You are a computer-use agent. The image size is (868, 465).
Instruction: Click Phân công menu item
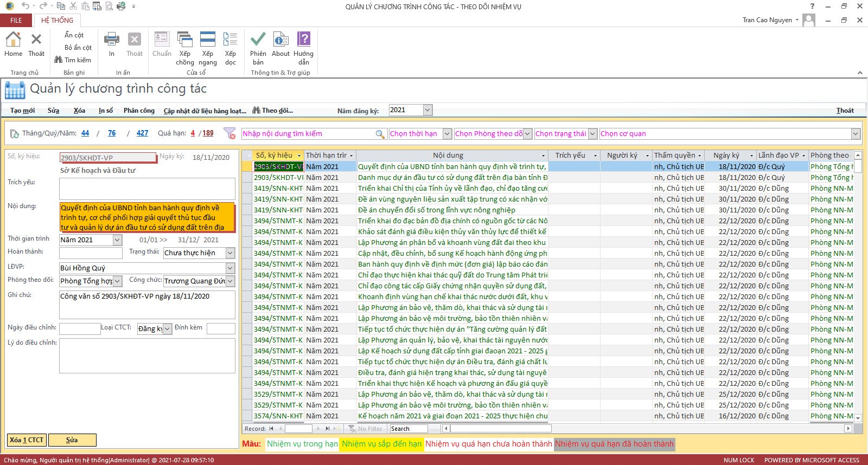139,111
